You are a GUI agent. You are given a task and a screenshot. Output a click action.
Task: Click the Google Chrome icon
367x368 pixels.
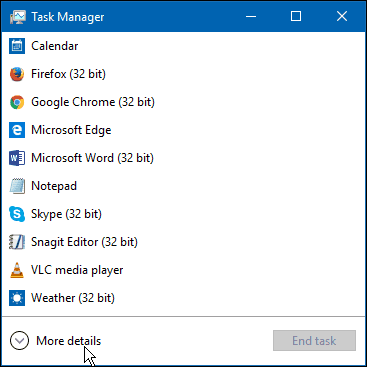(17, 102)
